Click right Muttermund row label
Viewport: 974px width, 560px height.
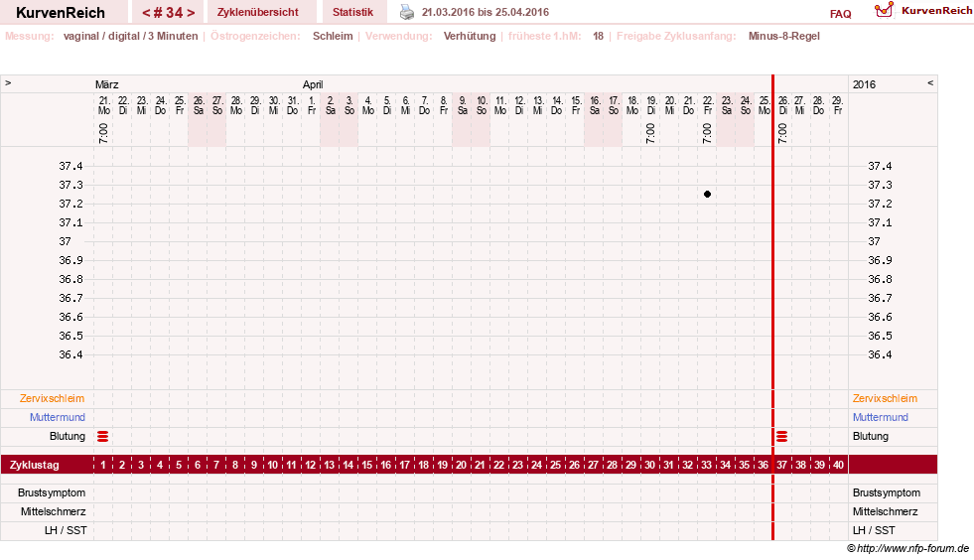[x=881, y=417]
